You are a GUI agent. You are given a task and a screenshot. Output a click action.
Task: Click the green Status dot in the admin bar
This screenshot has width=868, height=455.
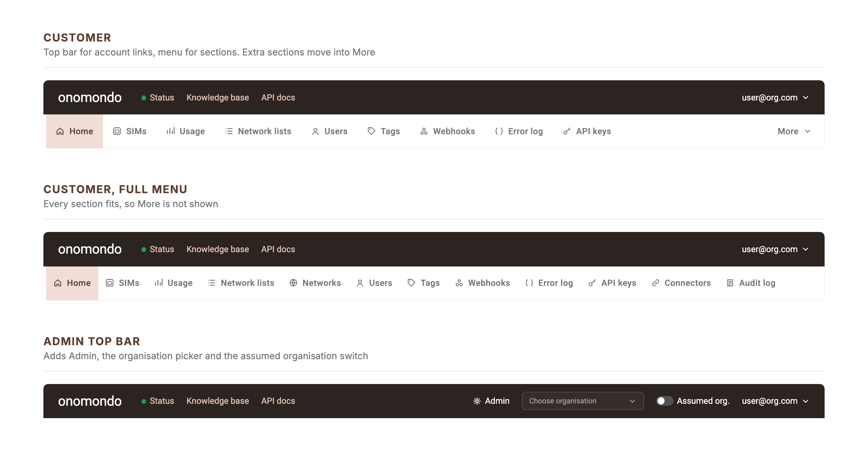point(144,401)
